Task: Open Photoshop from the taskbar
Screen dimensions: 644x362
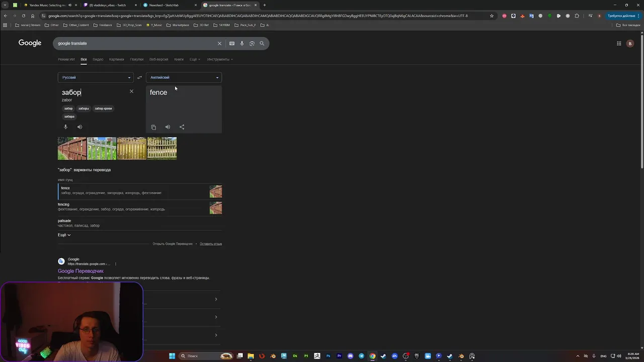Action: [328, 356]
